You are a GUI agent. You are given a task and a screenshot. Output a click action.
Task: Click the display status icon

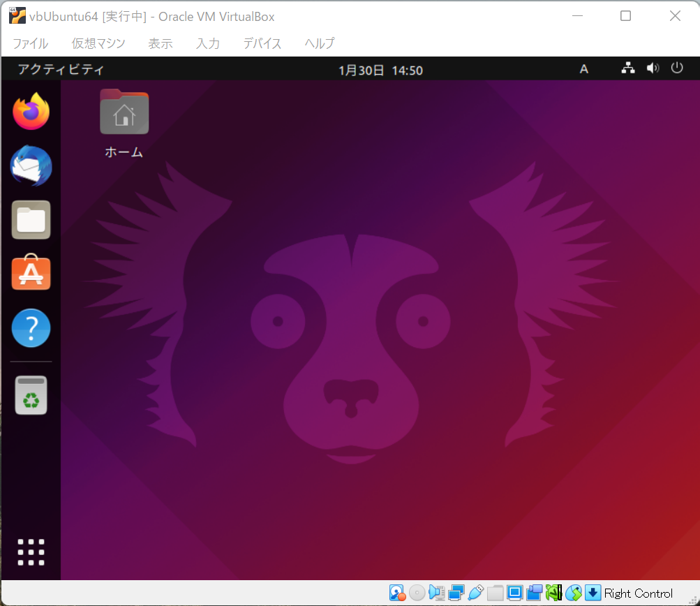click(x=515, y=593)
